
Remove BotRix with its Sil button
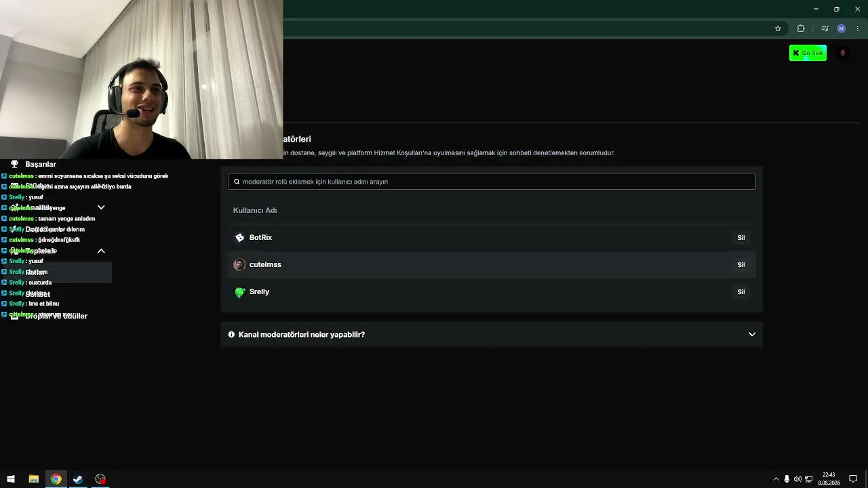click(741, 238)
